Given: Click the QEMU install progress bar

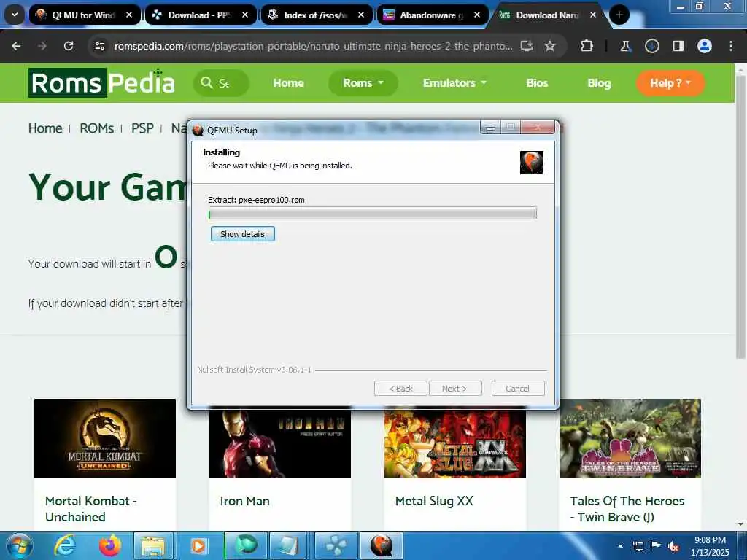Looking at the screenshot, I should point(373,214).
